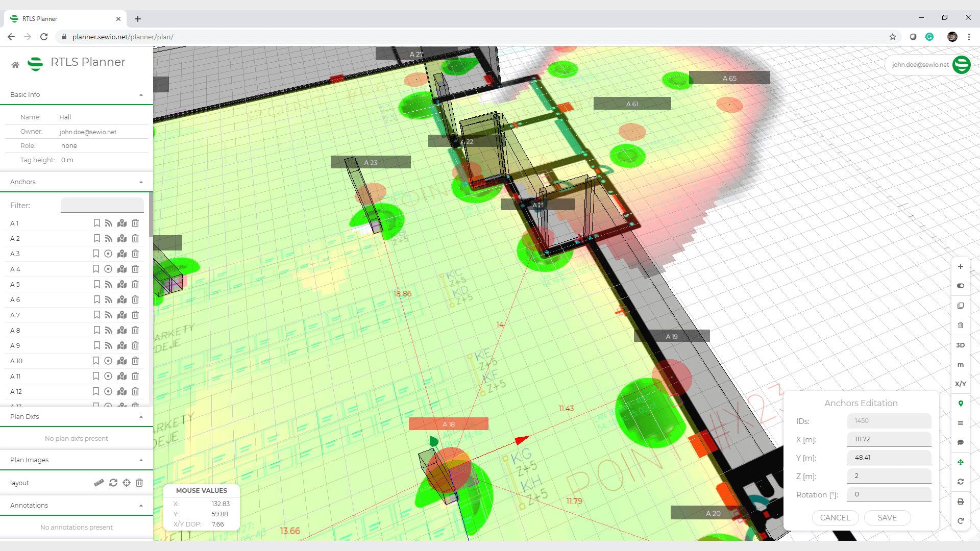Select anchor A 10 in the list
The width and height of the screenshot is (980, 551).
pos(16,361)
